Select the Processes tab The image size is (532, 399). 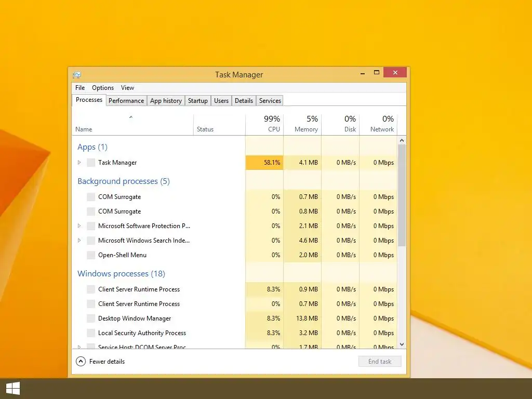point(89,100)
